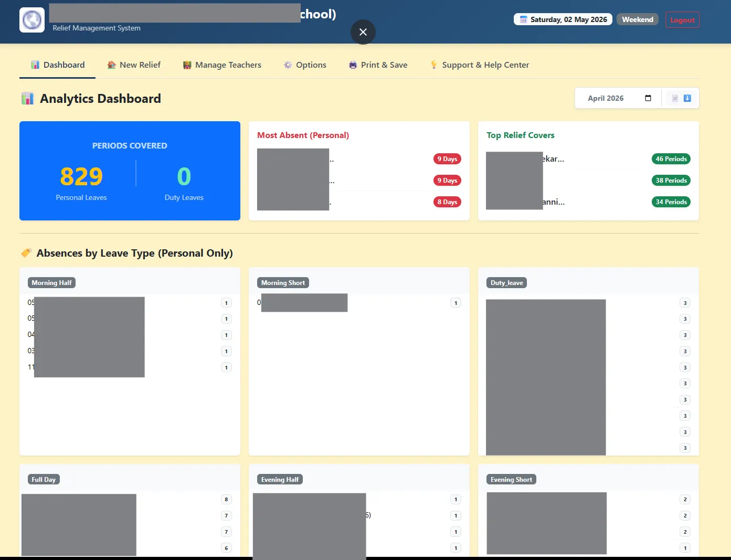Click the count 8 in Full Day card
The image size is (731, 560).
[226, 500]
